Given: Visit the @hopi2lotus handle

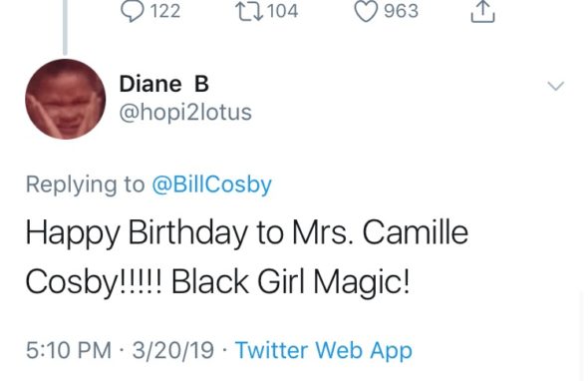Looking at the screenshot, I should 185,113.
